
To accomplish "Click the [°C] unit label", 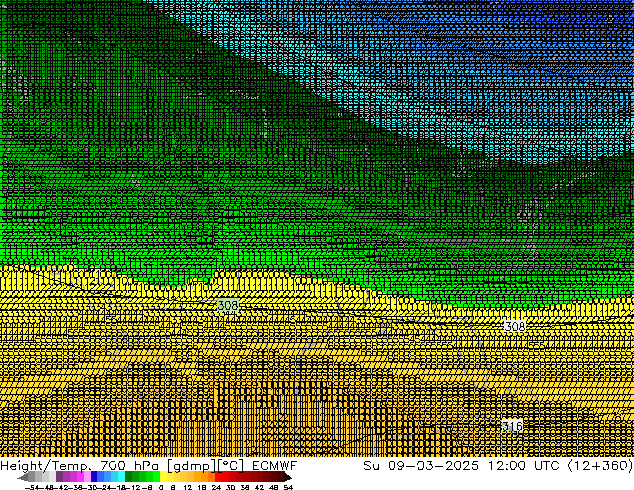I will click(x=231, y=466).
